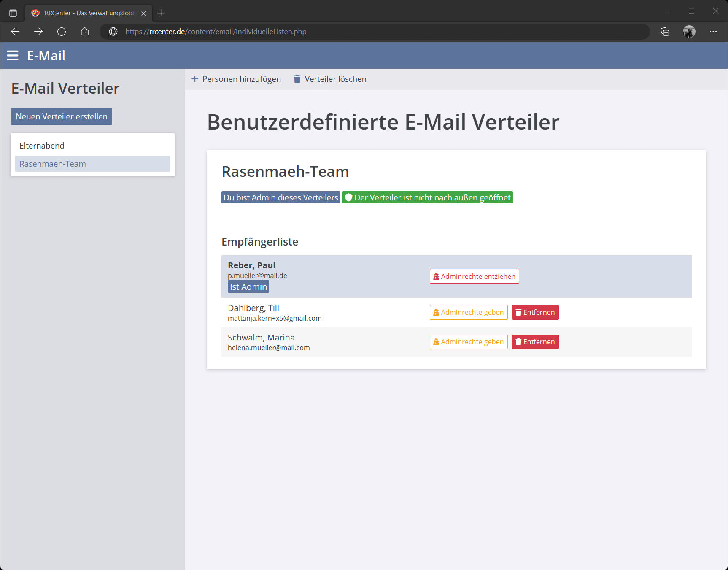Click the trash icon next to Verteiler löschen

[x=297, y=79]
